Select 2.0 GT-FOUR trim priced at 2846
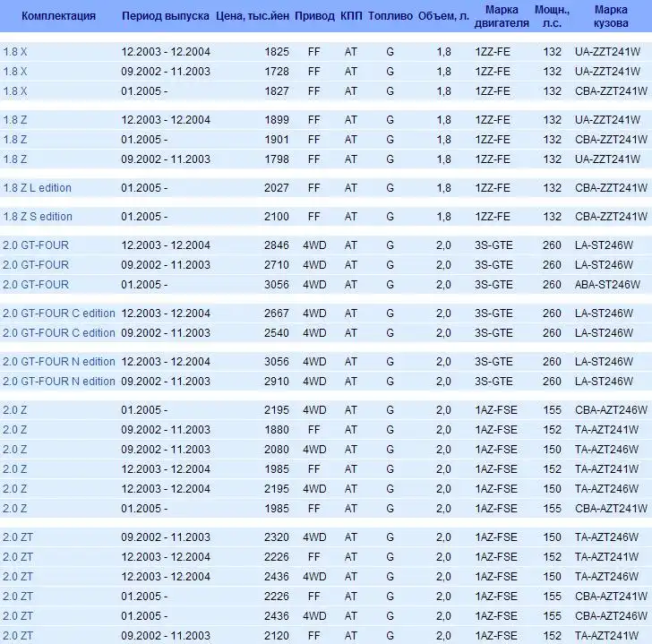 (36, 245)
